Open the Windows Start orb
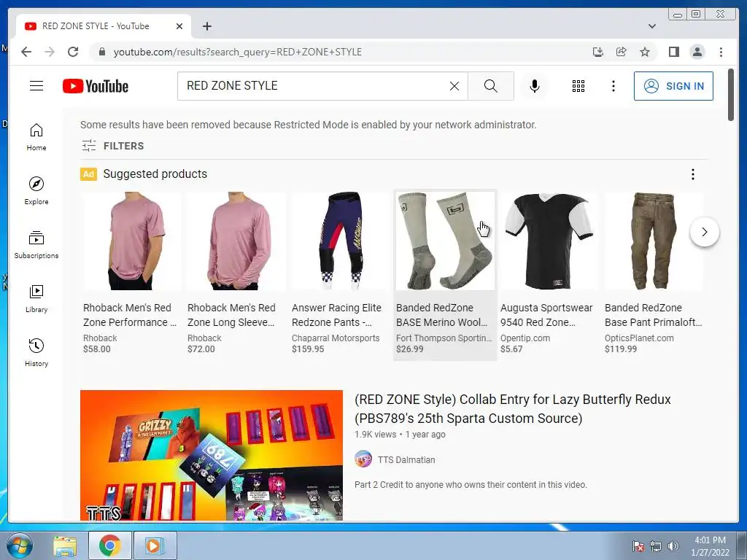This screenshot has height=560, width=747. 19,545
